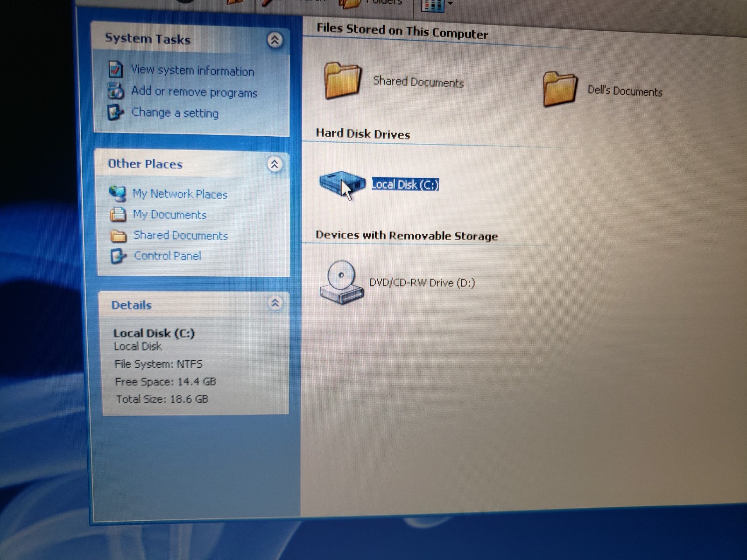
Task: Click the Hard Disk Drives group header
Action: tap(363, 134)
